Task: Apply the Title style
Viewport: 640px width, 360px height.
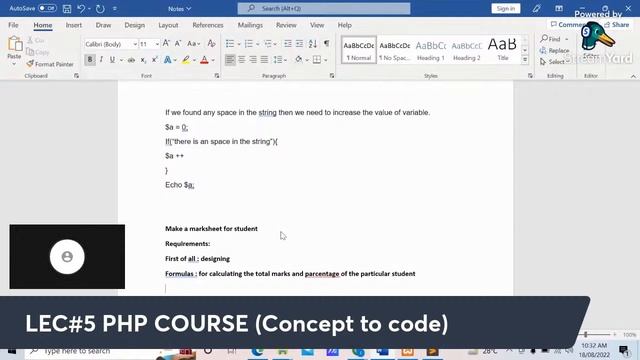Action: [502, 50]
